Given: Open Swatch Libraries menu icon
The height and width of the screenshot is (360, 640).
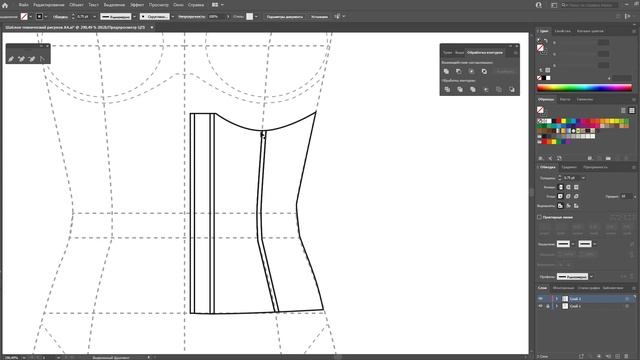Looking at the screenshot, I should click(540, 158).
